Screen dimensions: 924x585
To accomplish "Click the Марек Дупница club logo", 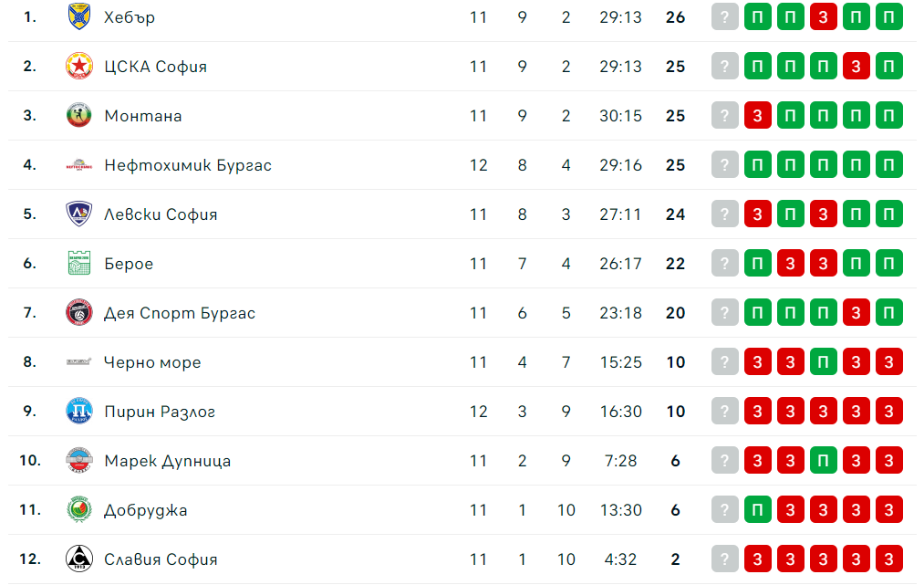I will (79, 461).
